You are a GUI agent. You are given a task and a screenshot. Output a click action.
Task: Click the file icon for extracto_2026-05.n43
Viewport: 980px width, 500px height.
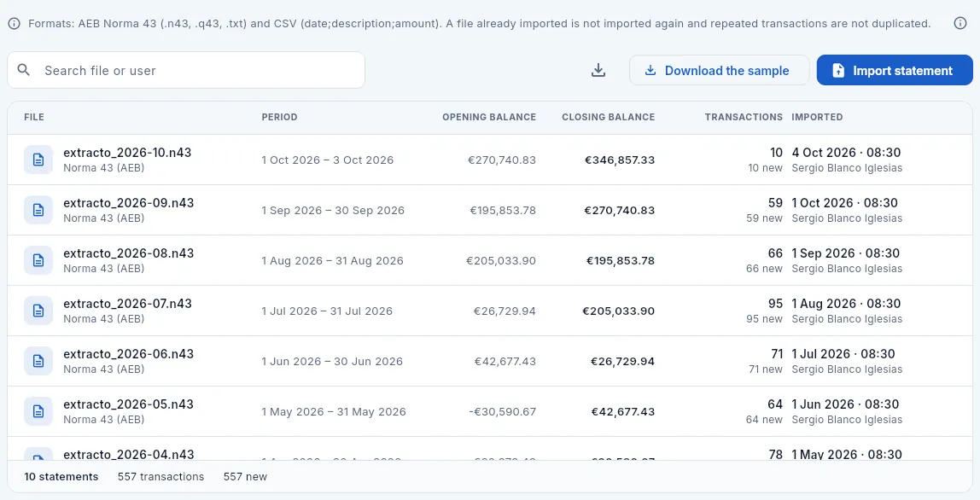click(x=38, y=411)
